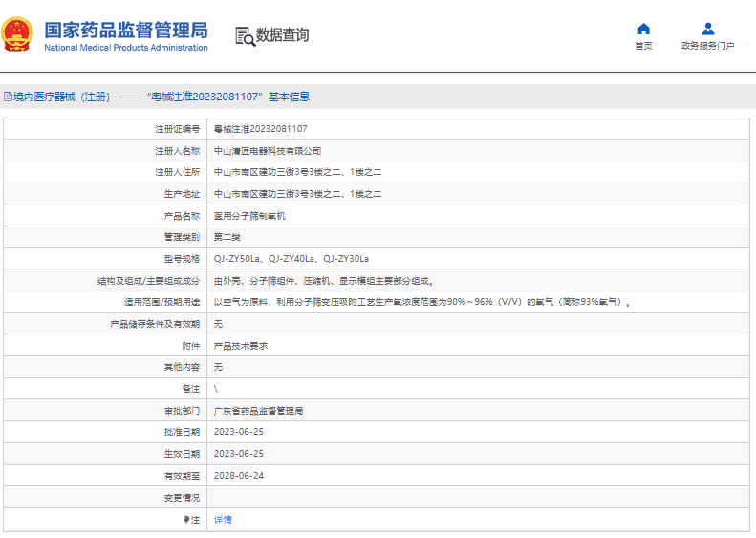
Task: Click the 有效期至 label
Action: pos(182,476)
